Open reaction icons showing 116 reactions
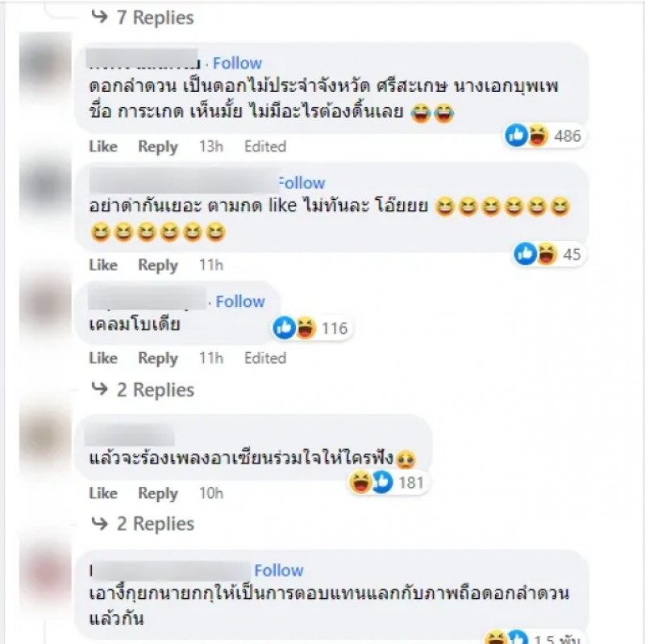Viewport: 645px width, 644px height. click(x=311, y=328)
